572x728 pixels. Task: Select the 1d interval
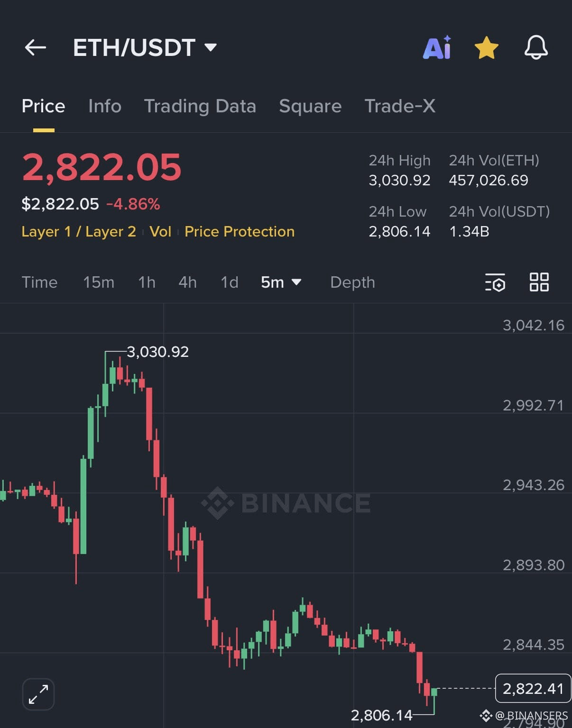230,282
